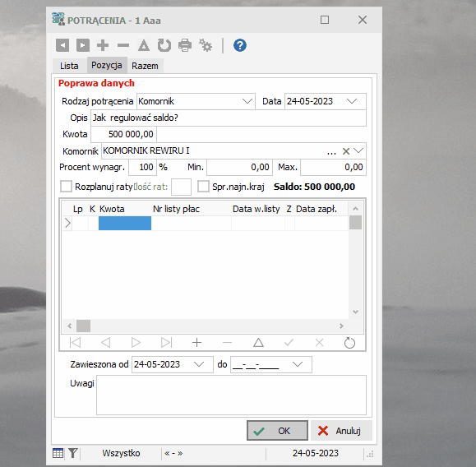Open the 'do' date picker dropdown
The height and width of the screenshot is (467, 476).
(298, 364)
